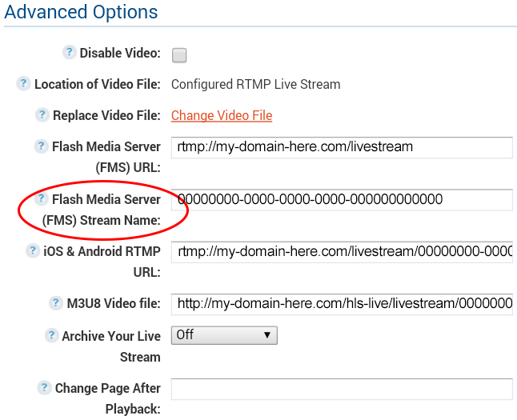
Task: Click help icon for Flash Media Server URL
Action: point(42,146)
